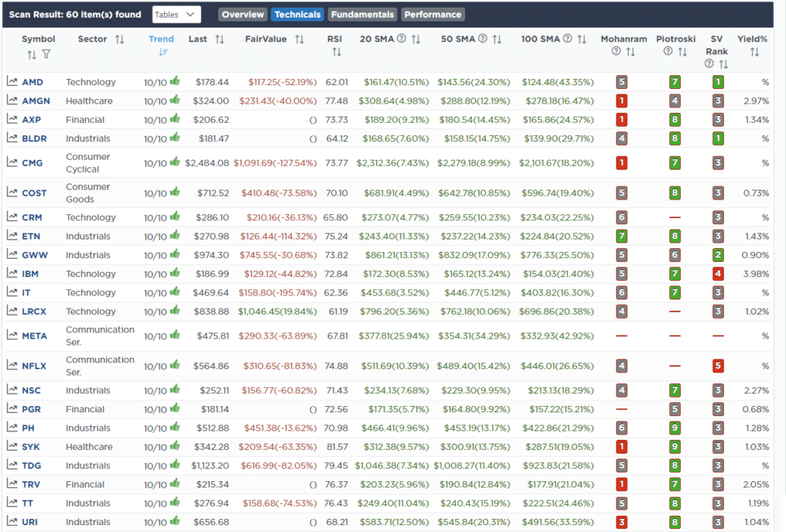The image size is (786, 532).
Task: Click the SV Rank help question icon
Action: pyautogui.click(x=708, y=64)
